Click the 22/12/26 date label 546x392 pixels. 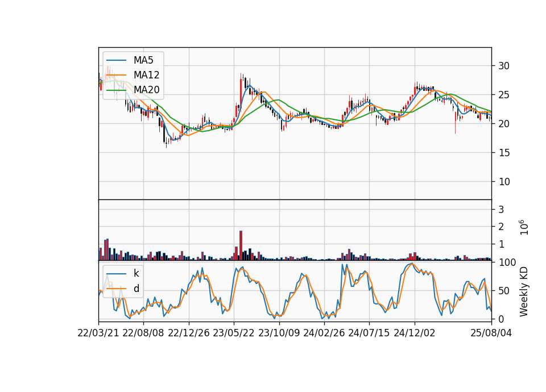pos(189,333)
